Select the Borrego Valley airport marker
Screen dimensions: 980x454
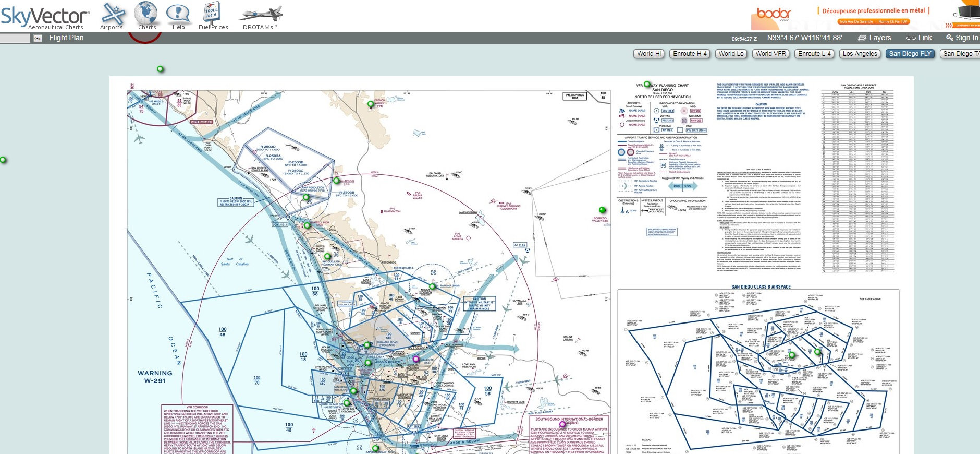602,210
